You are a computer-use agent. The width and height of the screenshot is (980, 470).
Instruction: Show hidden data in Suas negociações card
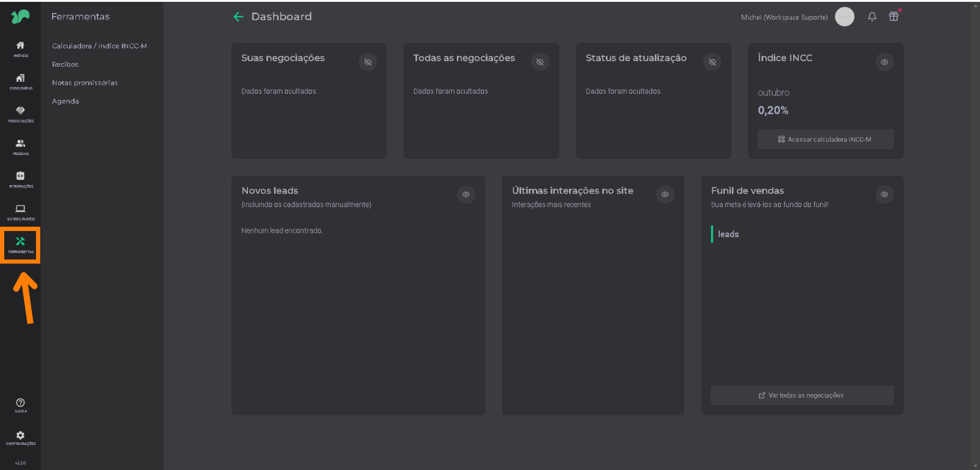pos(367,62)
